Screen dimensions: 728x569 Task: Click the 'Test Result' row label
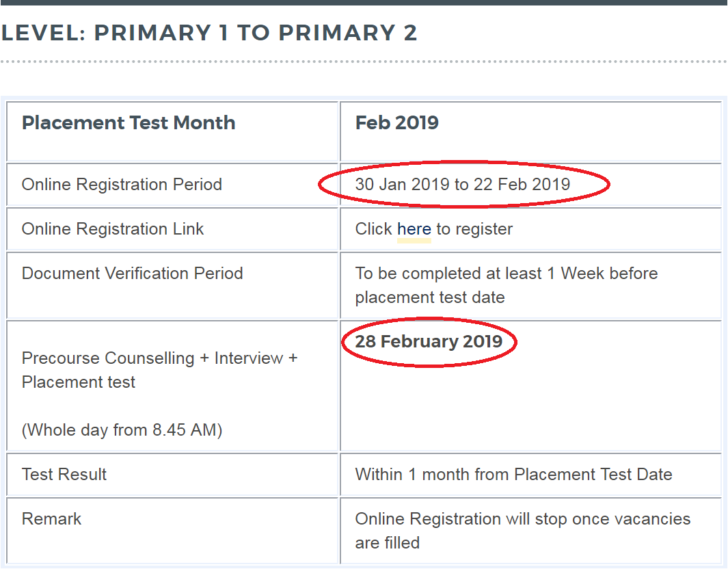[64, 474]
